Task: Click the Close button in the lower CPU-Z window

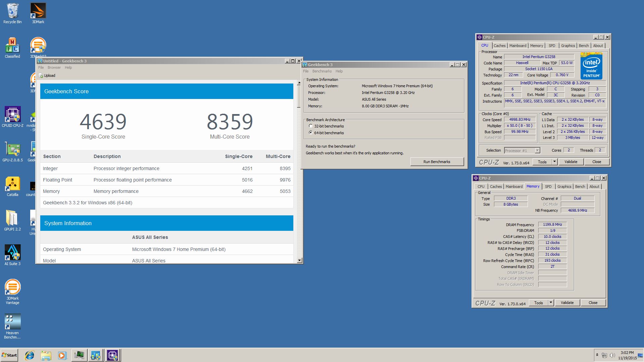Action: point(593,303)
